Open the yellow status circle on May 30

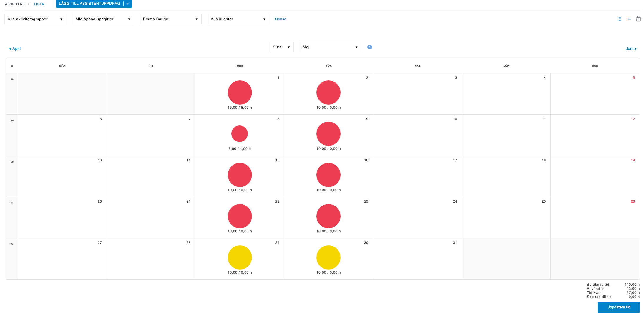(328, 257)
